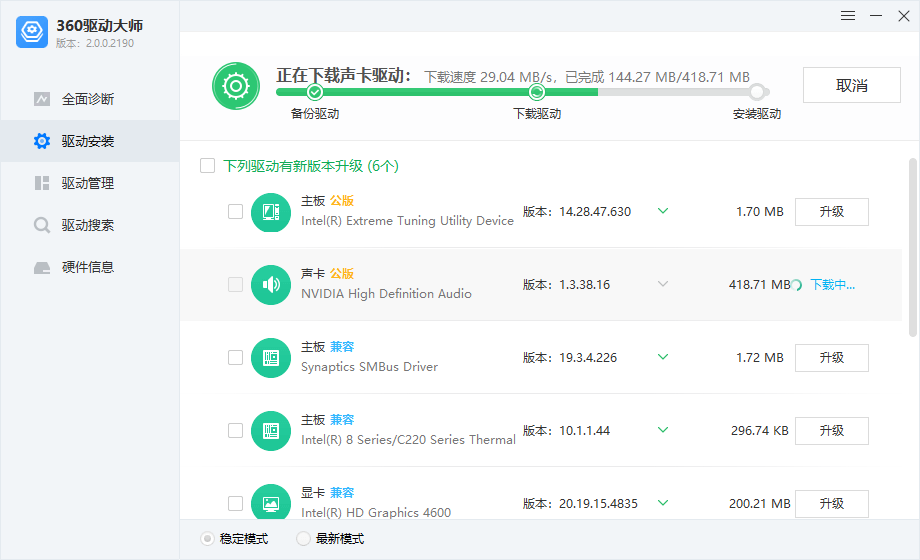Open the 全面诊断 sidebar section
The width and height of the screenshot is (920, 560).
90,99
